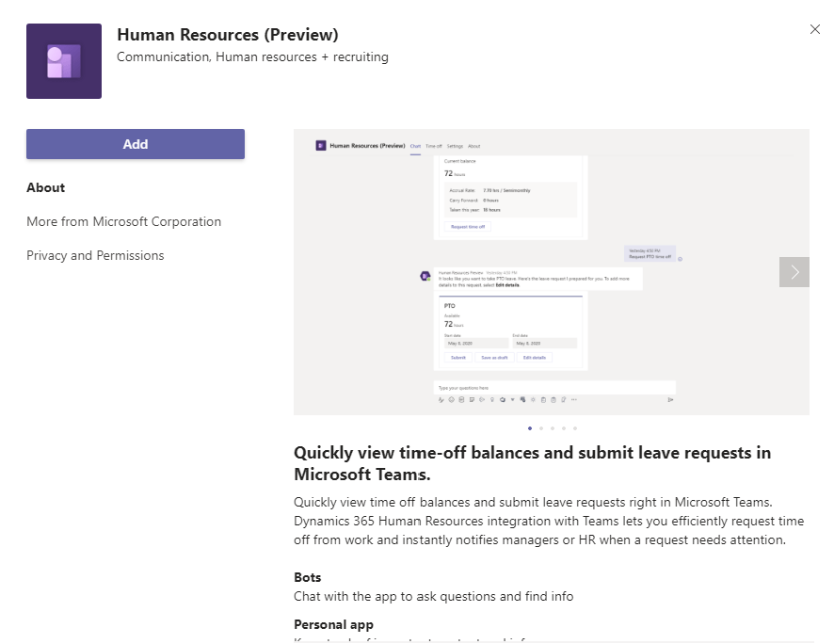Viewport: 834px width, 644px height.
Task: Click the Add button to install the app
Action: click(135, 144)
